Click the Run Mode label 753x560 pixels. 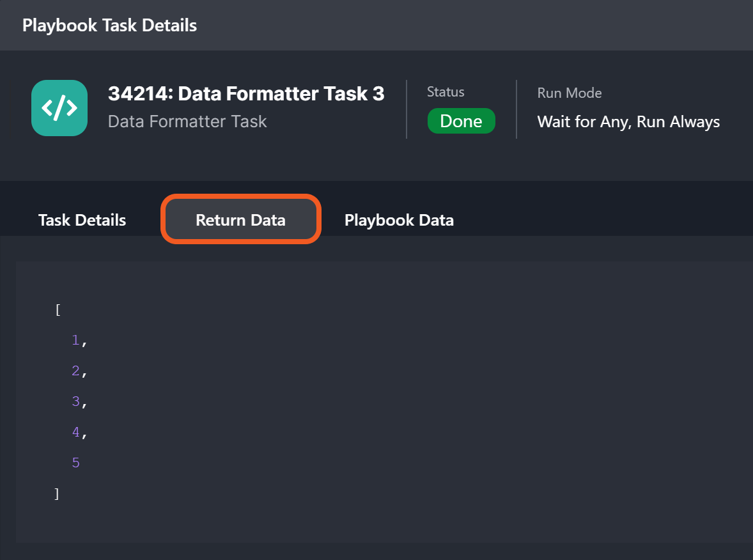click(x=570, y=93)
